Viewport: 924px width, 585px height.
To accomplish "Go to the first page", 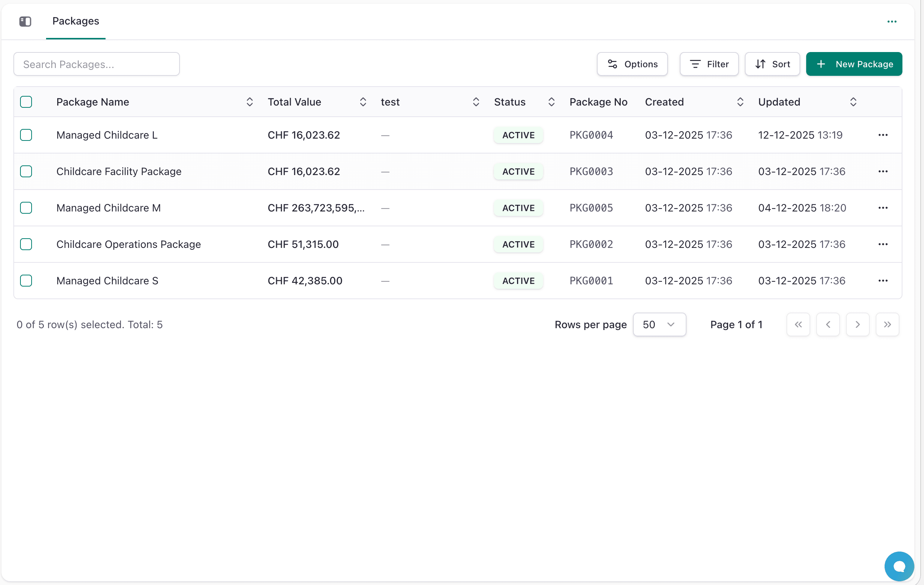I will click(798, 324).
